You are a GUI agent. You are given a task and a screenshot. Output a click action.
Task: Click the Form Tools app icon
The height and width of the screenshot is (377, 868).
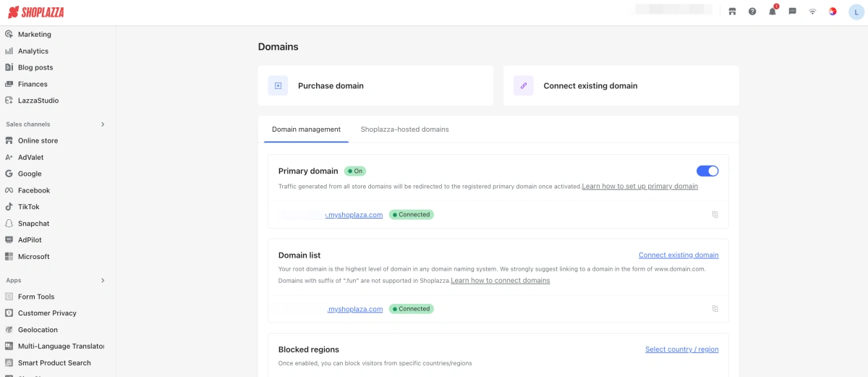tap(9, 297)
